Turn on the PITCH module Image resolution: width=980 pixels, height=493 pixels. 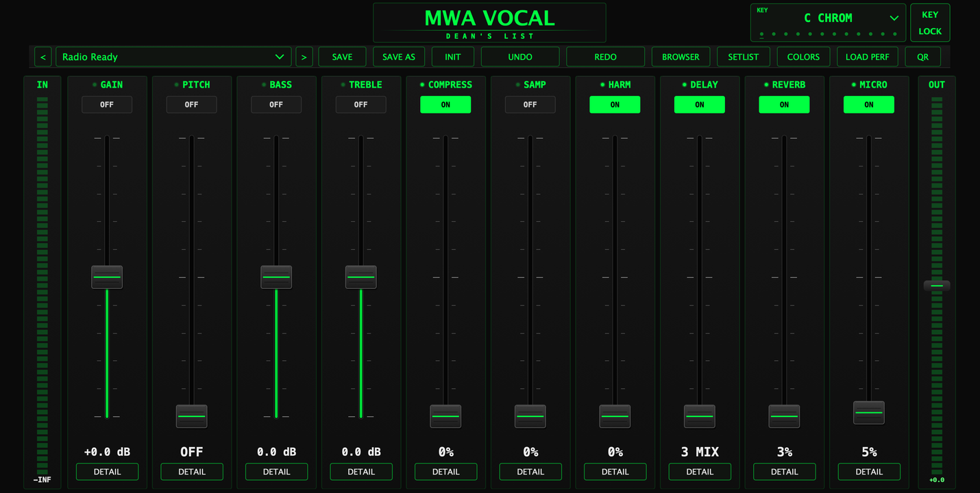click(192, 105)
